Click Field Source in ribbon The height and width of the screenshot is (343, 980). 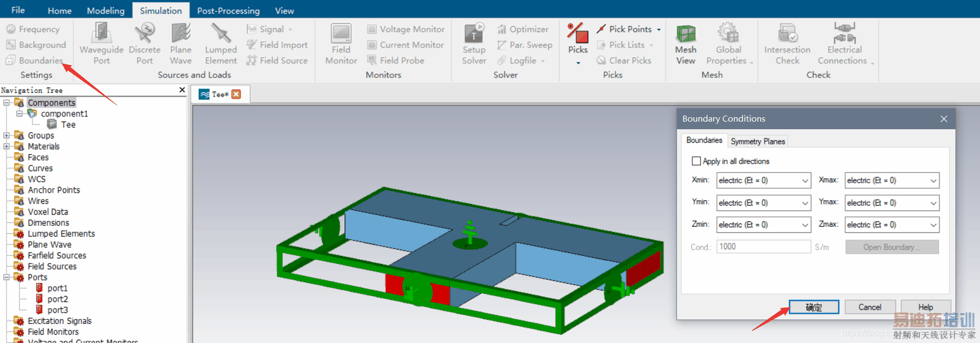click(x=277, y=61)
